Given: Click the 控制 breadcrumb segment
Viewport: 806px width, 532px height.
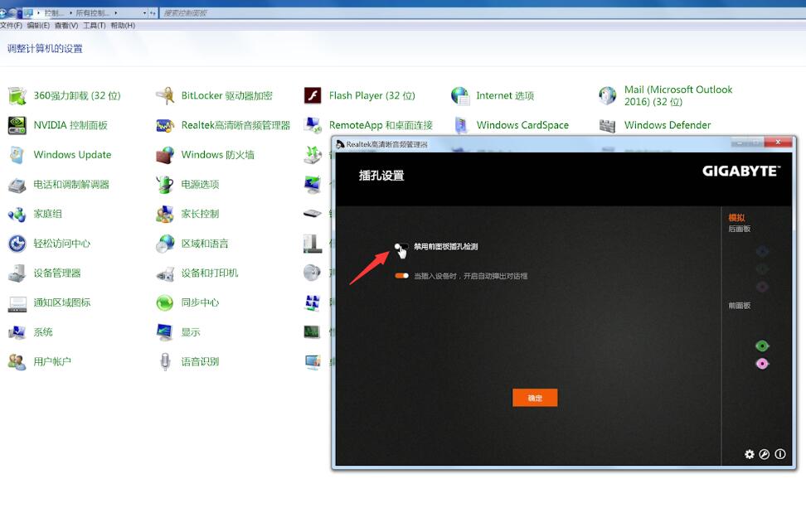Looking at the screenshot, I should [55, 12].
